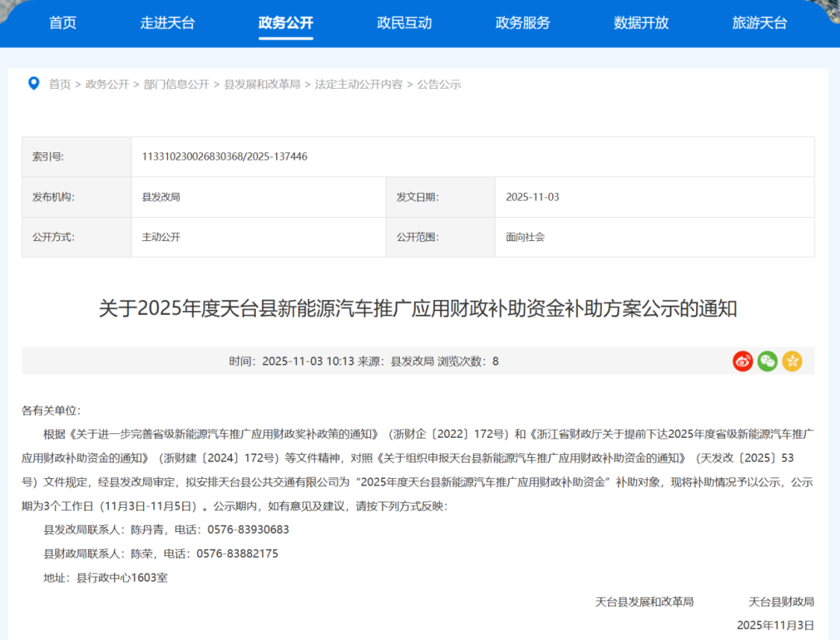Viewport: 840px width, 640px height.
Task: Click the notice title heading
Action: tap(420, 308)
